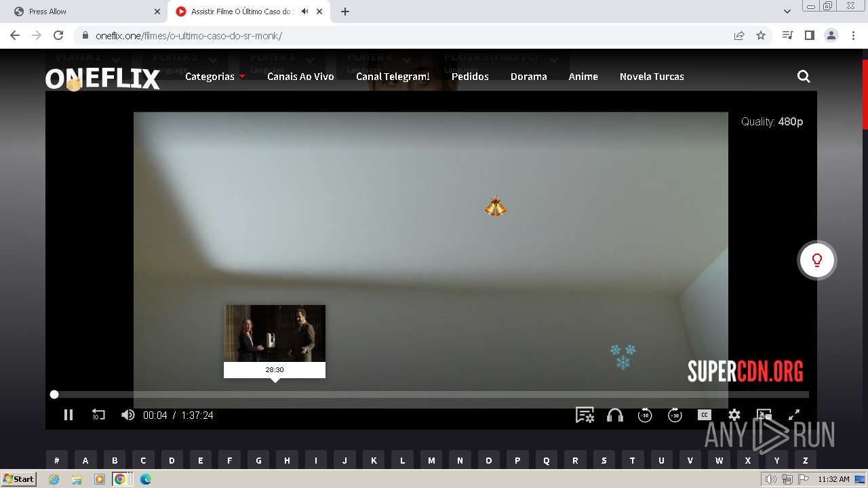
Task: Open Canais Ao Vivo menu
Action: click(x=300, y=77)
